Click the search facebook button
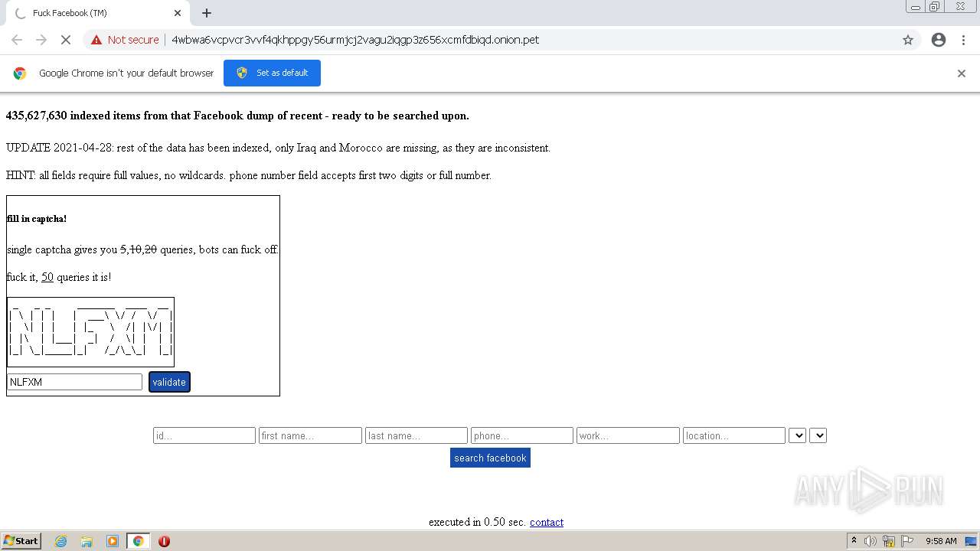Viewport: 980px width, 551px height. [x=490, y=458]
